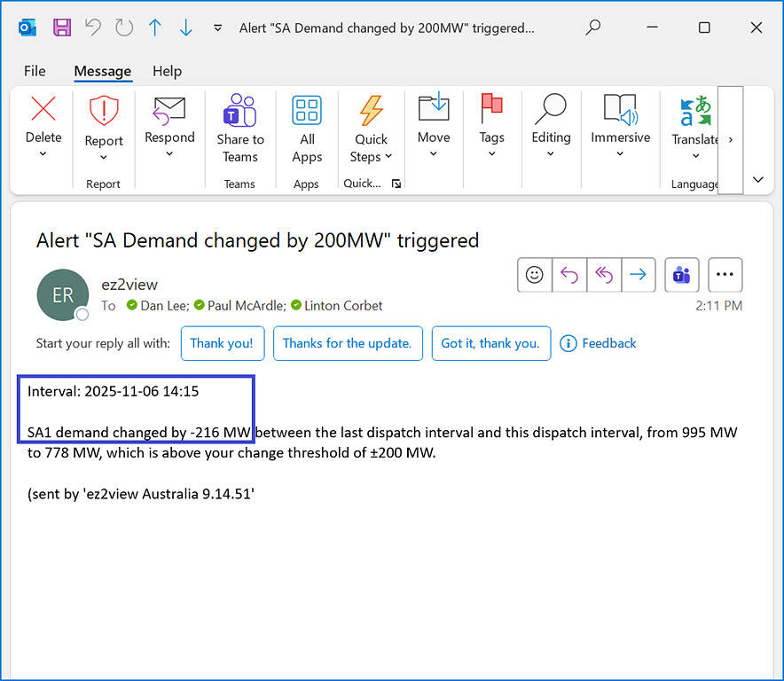The height and width of the screenshot is (681, 784).
Task: Click the Reply arrow icon
Action: point(569,275)
